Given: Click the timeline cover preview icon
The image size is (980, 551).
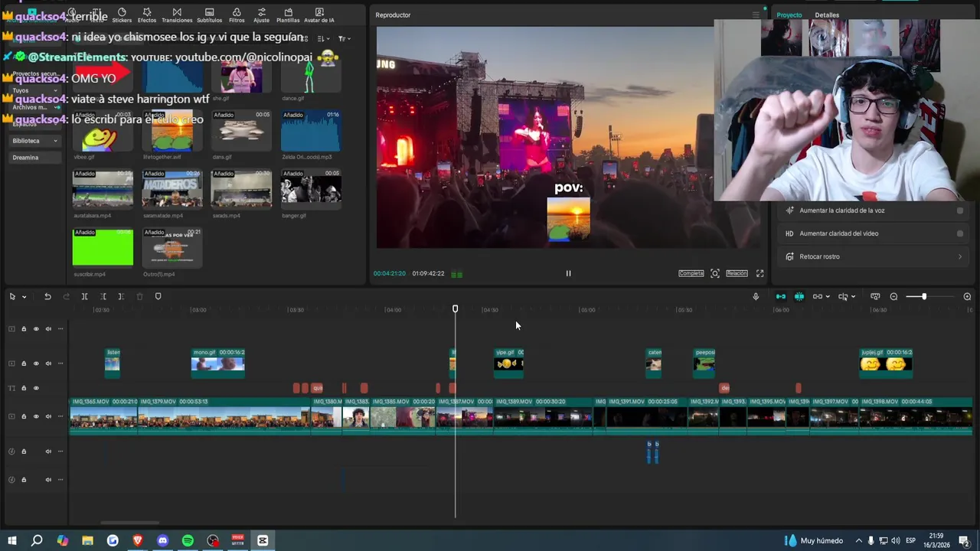Looking at the screenshot, I should coord(875,296).
